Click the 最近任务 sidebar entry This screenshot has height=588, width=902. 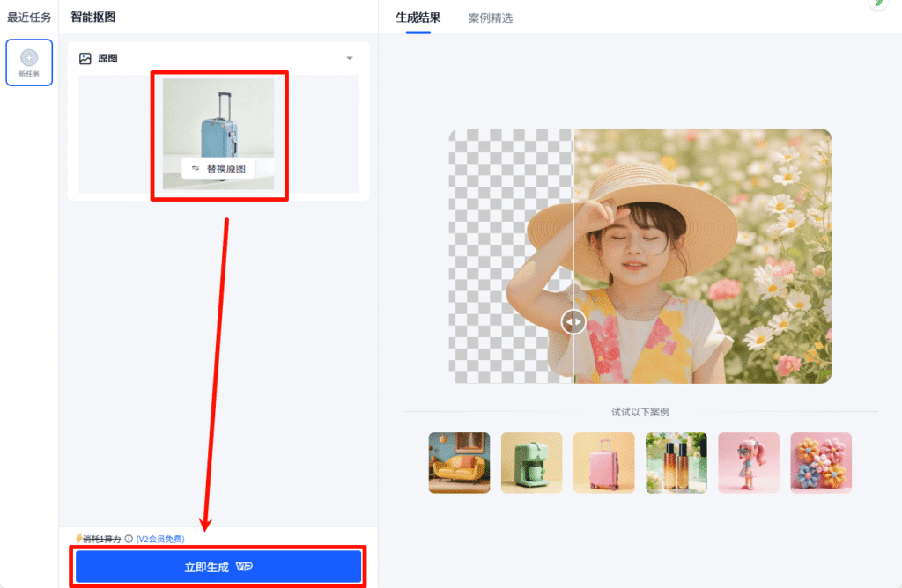tap(29, 16)
